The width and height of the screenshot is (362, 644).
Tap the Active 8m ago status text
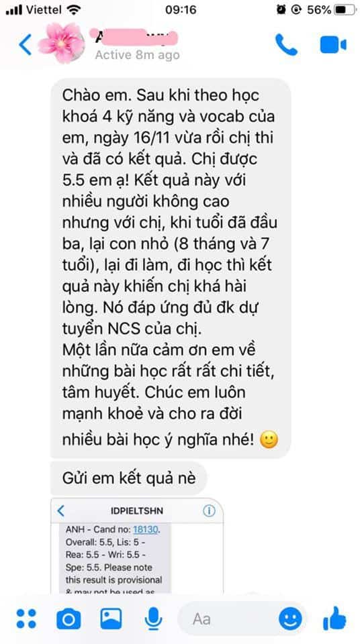tap(138, 55)
